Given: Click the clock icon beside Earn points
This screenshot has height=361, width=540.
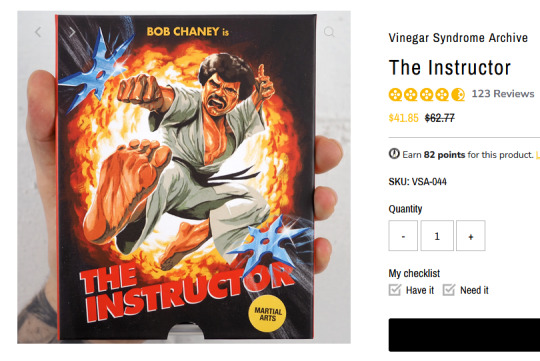Looking at the screenshot, I should 394,154.
